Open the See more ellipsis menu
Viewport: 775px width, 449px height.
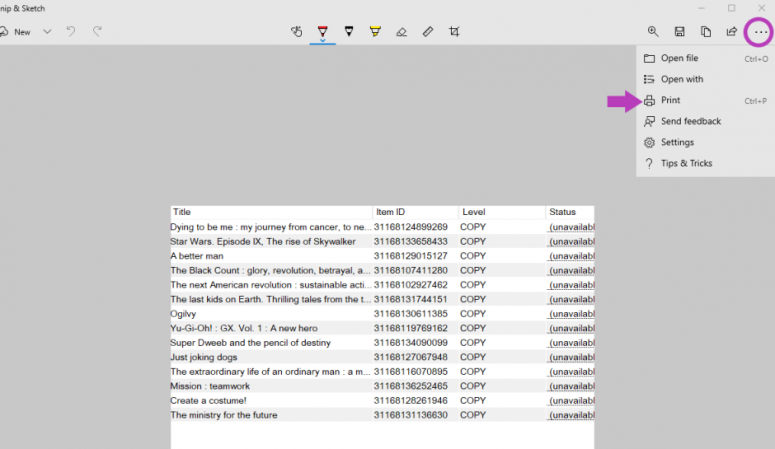tap(761, 32)
